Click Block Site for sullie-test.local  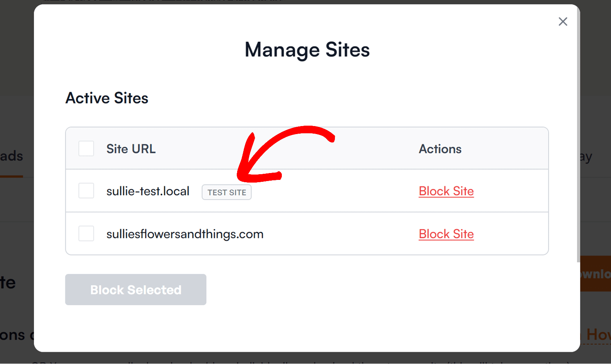pos(446,191)
